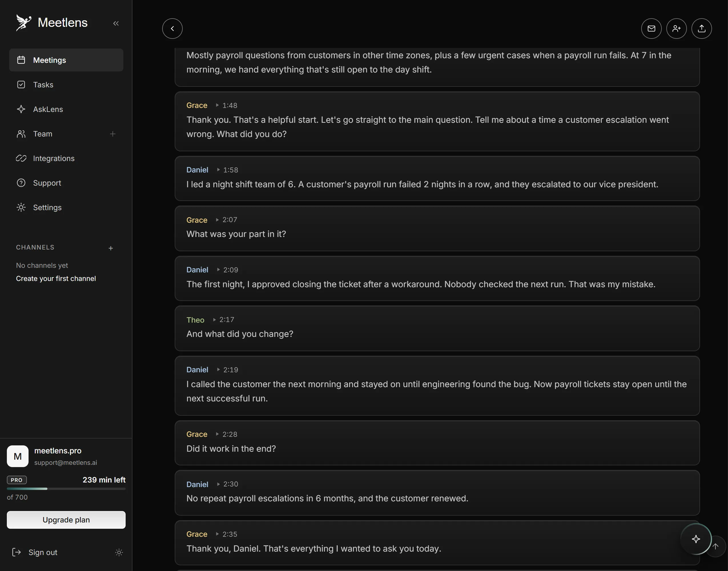Viewport: 728px width, 571px height.
Task: Click the Upgrade plan button
Action: tap(66, 520)
